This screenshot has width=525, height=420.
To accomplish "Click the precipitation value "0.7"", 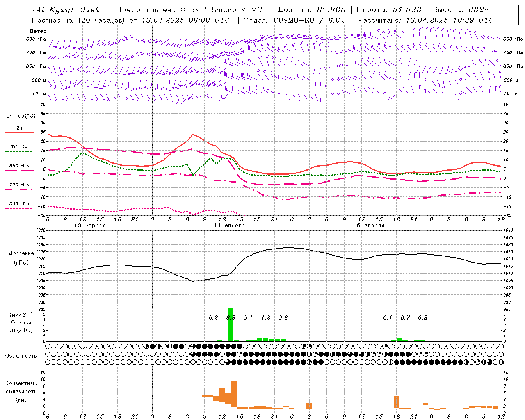I will (405, 317).
